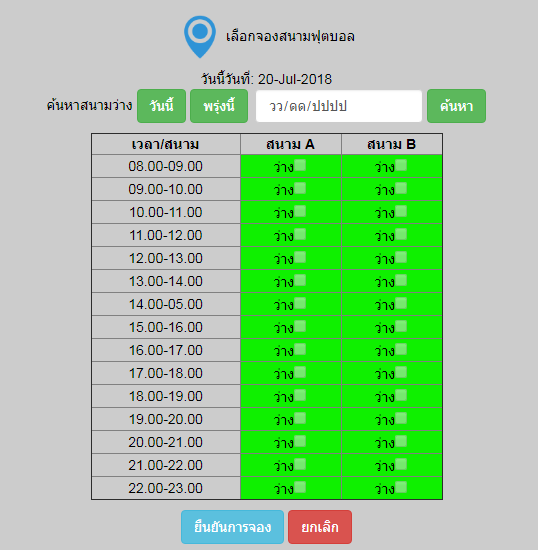
Task: Click the green ค้นหา search button
Action: point(456,106)
